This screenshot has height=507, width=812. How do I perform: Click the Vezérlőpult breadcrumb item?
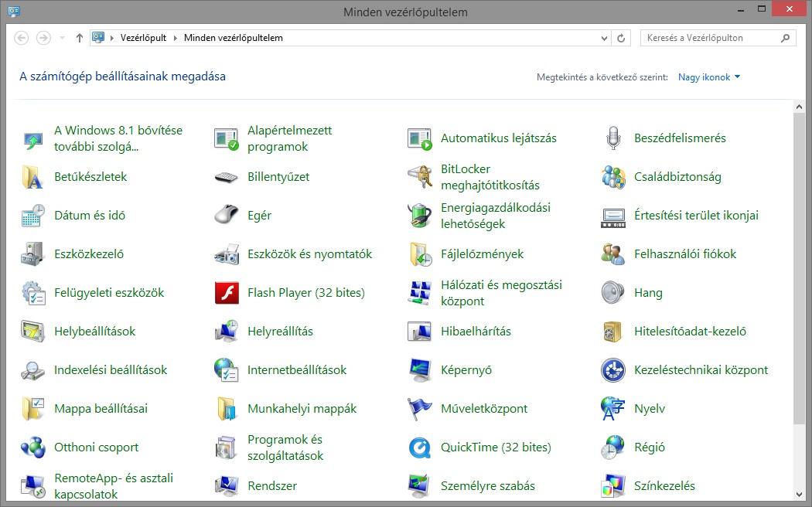(x=143, y=38)
